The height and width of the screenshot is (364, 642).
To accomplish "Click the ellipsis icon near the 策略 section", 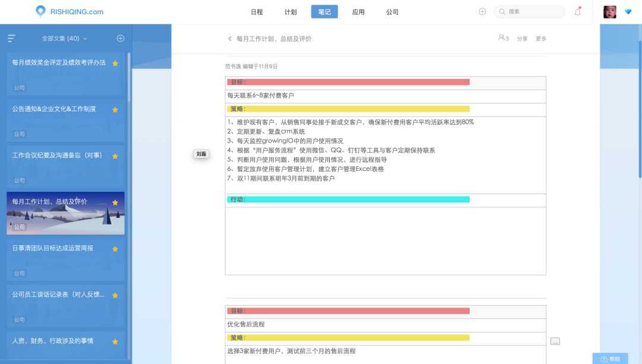I will (555, 340).
